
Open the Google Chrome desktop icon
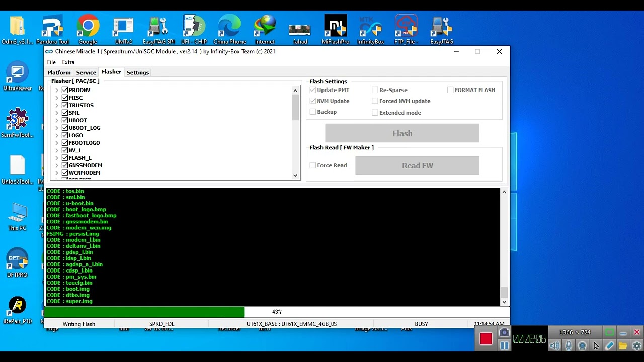coord(88,30)
